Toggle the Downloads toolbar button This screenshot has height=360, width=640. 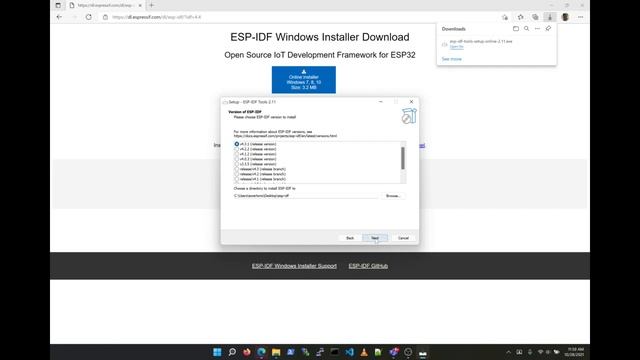550,17
